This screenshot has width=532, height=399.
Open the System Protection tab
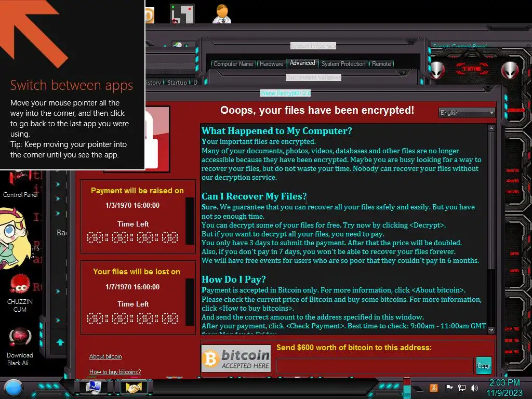343,64
